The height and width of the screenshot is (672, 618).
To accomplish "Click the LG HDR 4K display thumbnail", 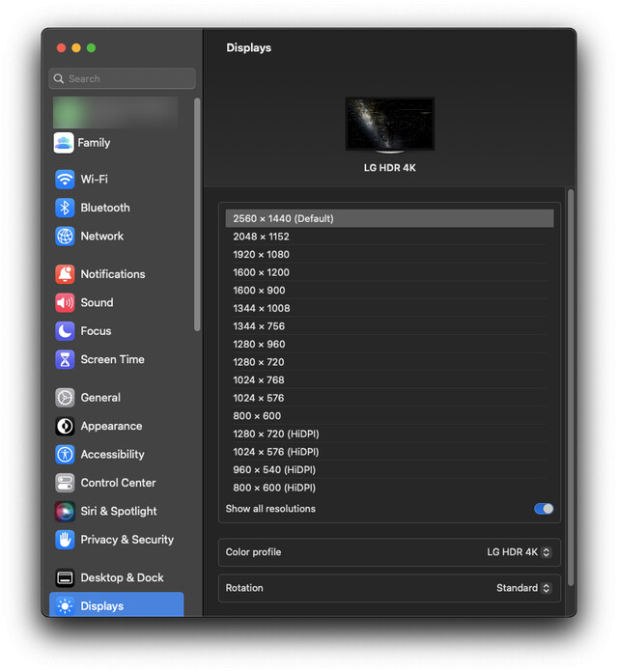I will [389, 125].
